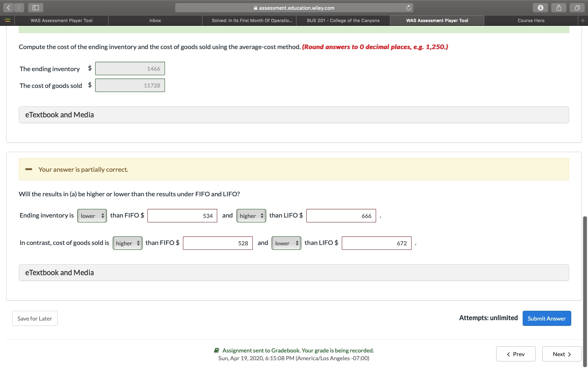Screen dimensions: 588x368
Task: Click the red rounding instruction text
Action: click(375, 47)
